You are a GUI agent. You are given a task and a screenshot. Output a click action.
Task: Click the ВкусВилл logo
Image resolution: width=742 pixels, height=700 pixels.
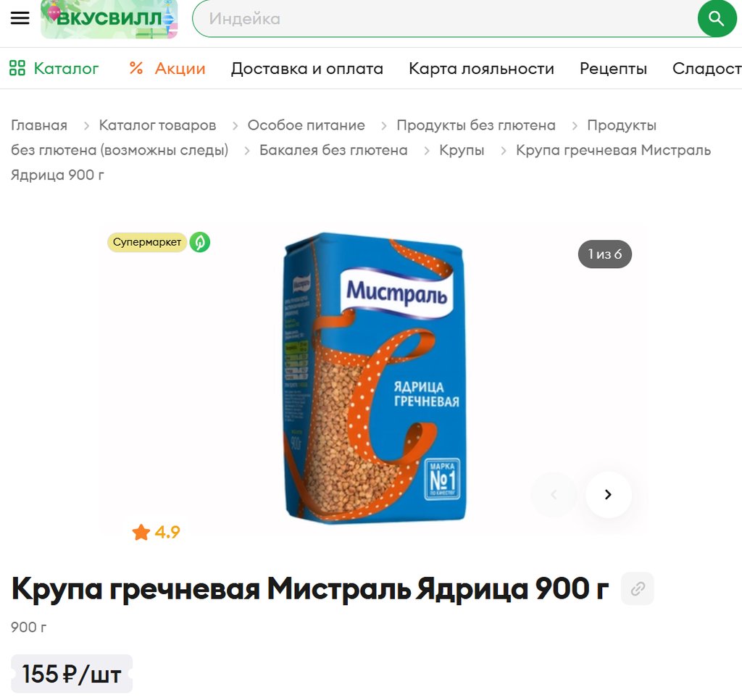click(109, 18)
